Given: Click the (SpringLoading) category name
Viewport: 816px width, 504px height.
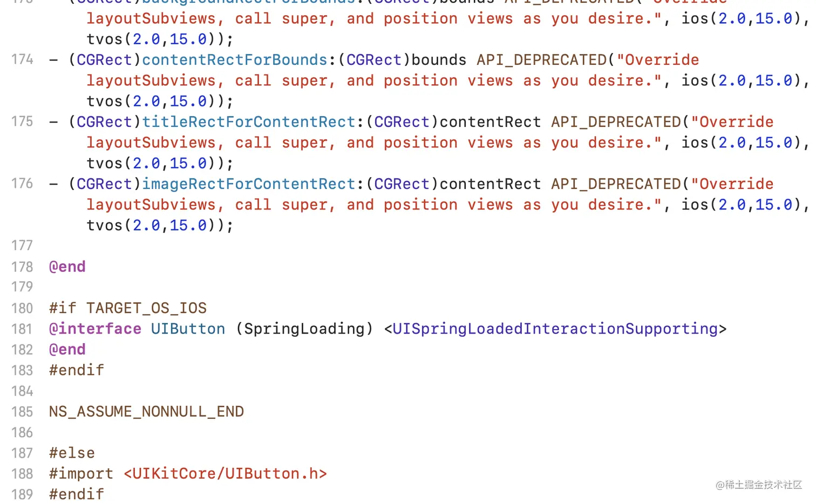Looking at the screenshot, I should (x=304, y=329).
